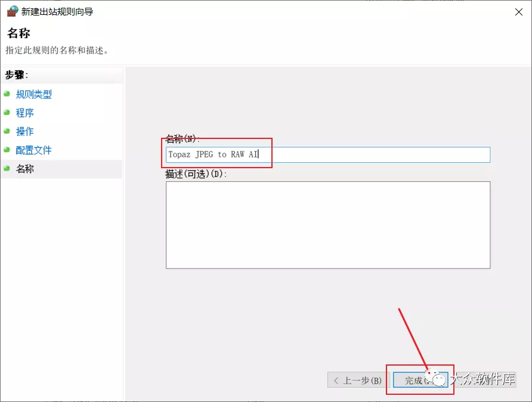Click the WeChat logo in the watermark

pyautogui.click(x=439, y=379)
